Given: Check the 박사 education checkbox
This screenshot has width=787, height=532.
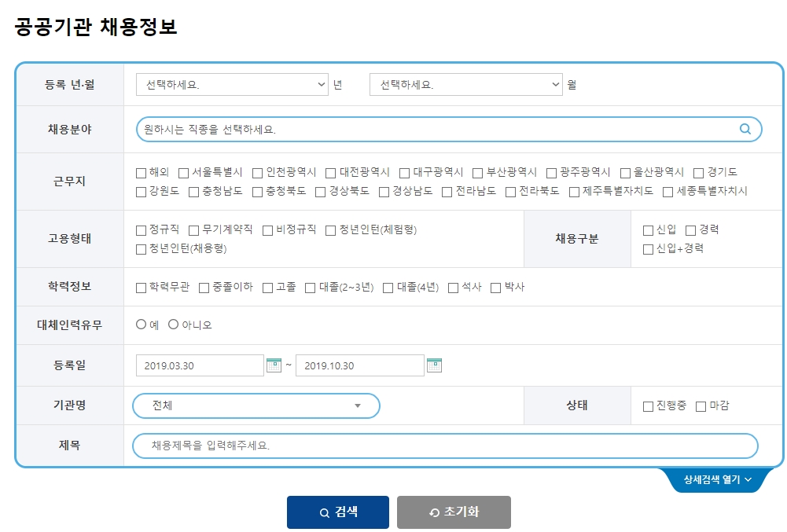Looking at the screenshot, I should pyautogui.click(x=496, y=288).
